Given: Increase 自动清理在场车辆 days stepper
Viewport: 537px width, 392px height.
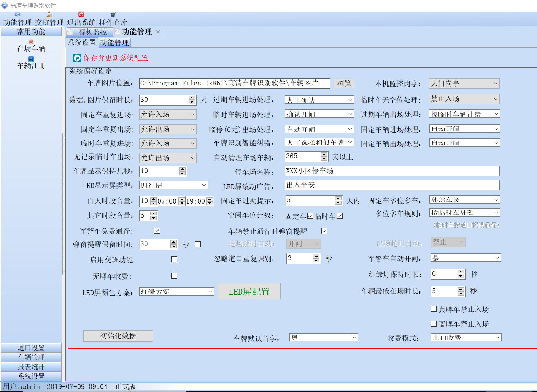Looking at the screenshot, I should pyautogui.click(x=324, y=154).
